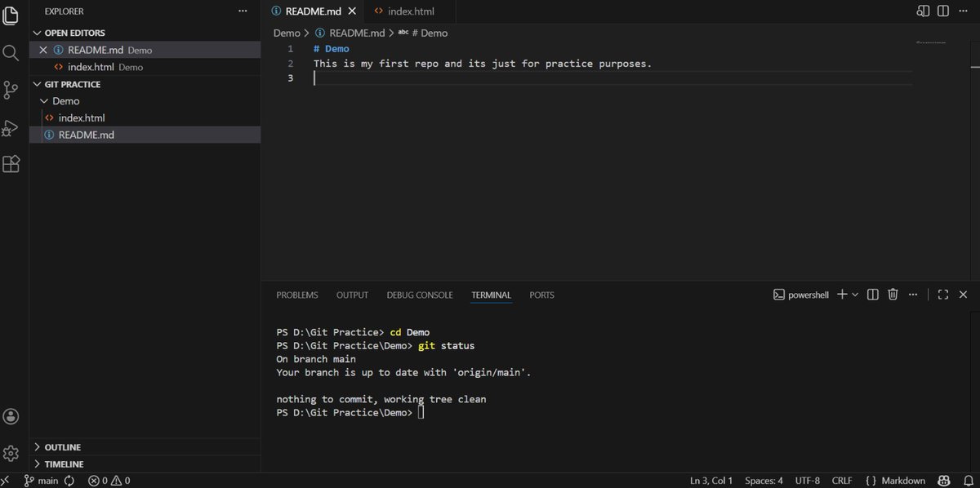Synchronize changes via status bar sync icon
Viewport: 980px width, 488px height.
pyautogui.click(x=69, y=481)
